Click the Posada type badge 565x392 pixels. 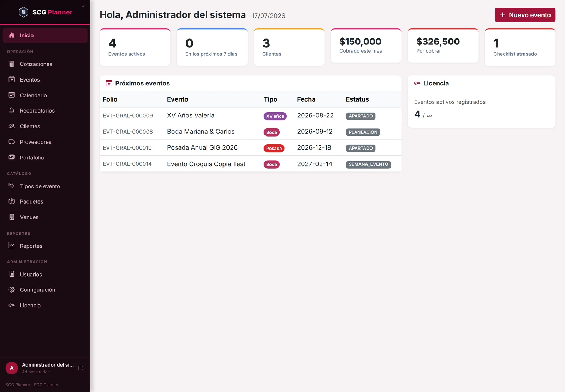tap(274, 148)
